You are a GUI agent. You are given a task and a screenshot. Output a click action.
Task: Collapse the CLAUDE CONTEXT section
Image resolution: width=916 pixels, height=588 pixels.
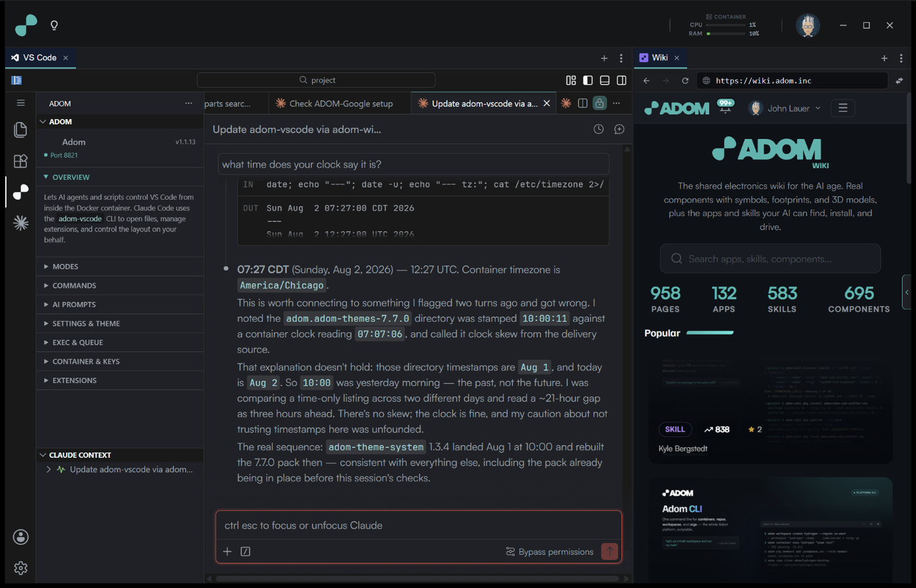point(120,455)
